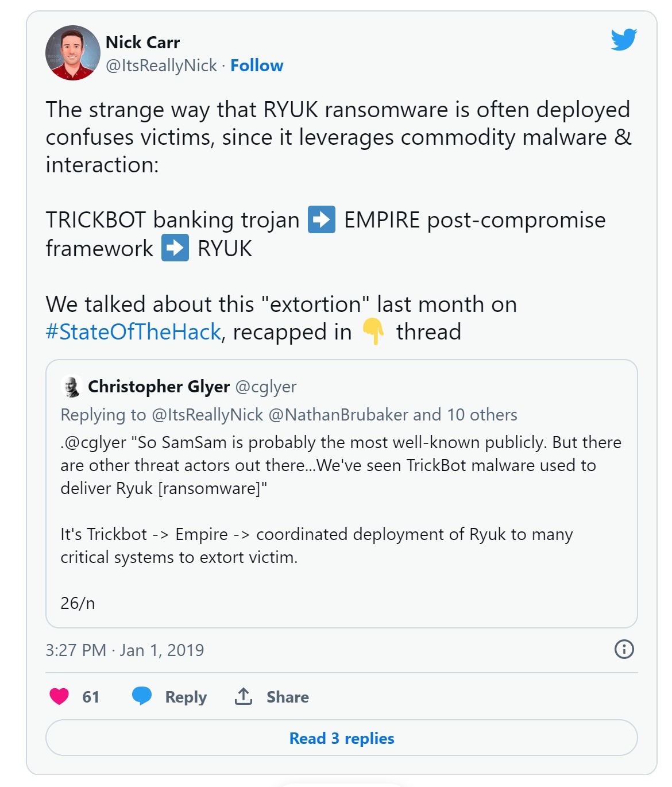Click the Nick Carr display name
This screenshot has height=787, width=672.
pyautogui.click(x=142, y=43)
